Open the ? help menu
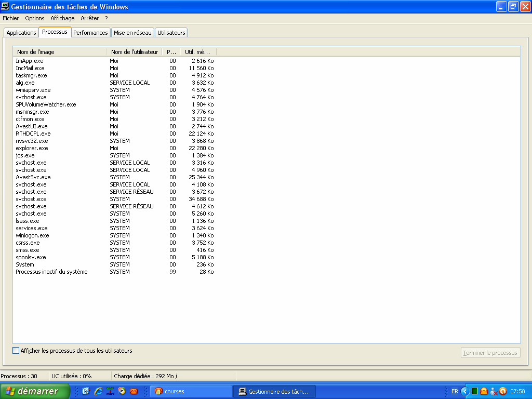 click(x=106, y=18)
